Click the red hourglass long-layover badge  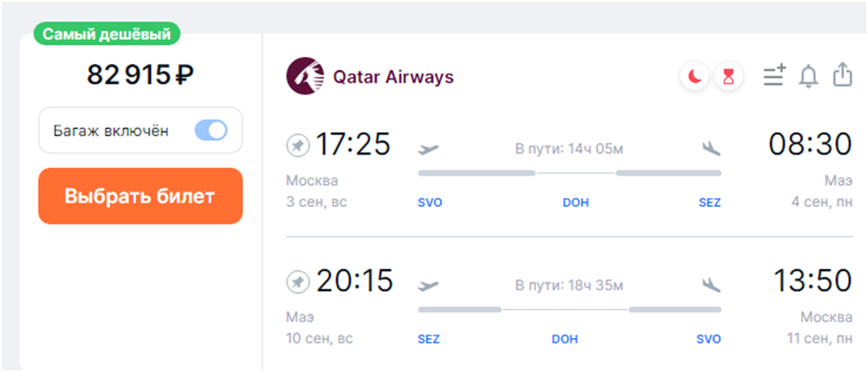[x=729, y=77]
